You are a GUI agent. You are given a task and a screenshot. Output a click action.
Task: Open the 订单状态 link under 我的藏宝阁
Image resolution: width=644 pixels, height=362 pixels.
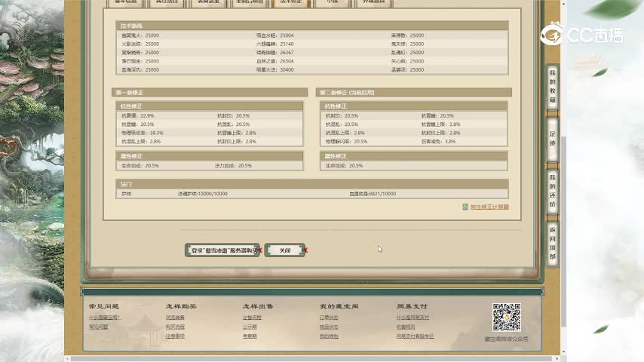pyautogui.click(x=329, y=318)
